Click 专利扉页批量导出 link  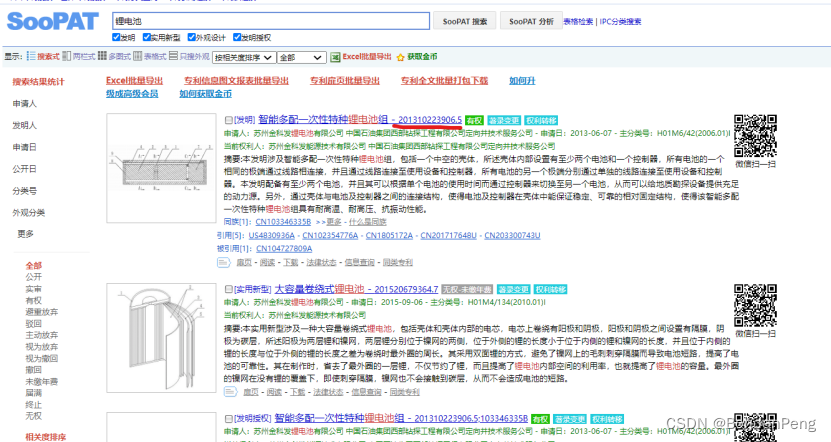tap(344, 81)
